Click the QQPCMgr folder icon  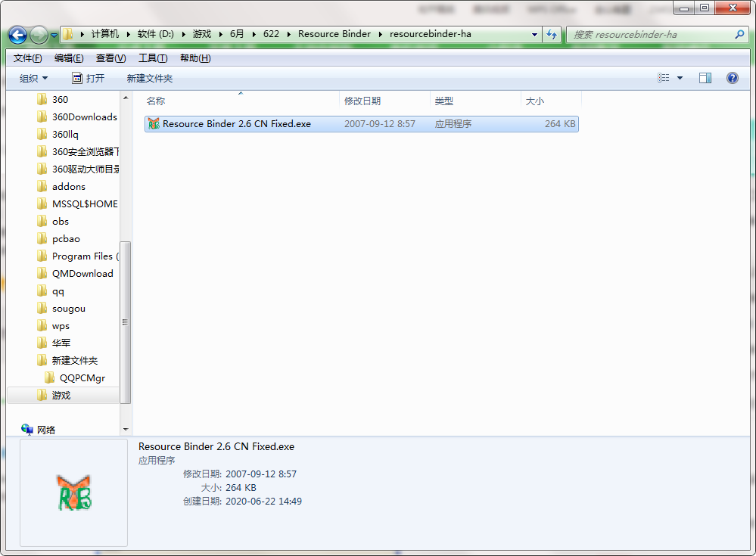pos(50,377)
